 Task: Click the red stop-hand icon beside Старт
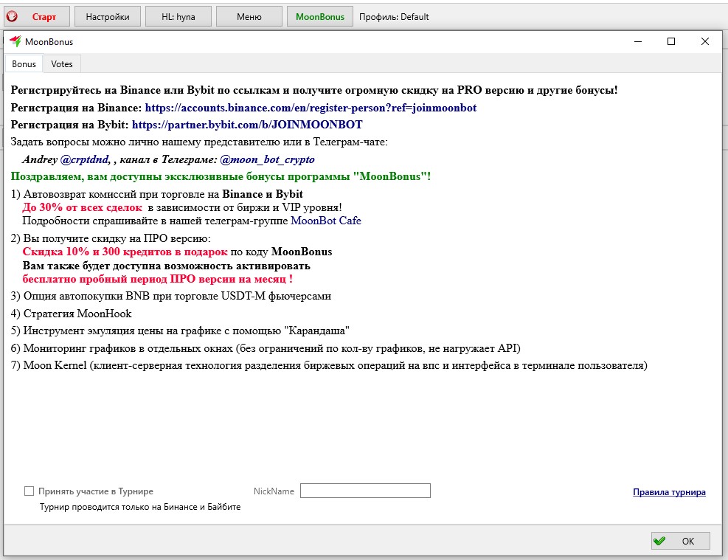(x=12, y=16)
